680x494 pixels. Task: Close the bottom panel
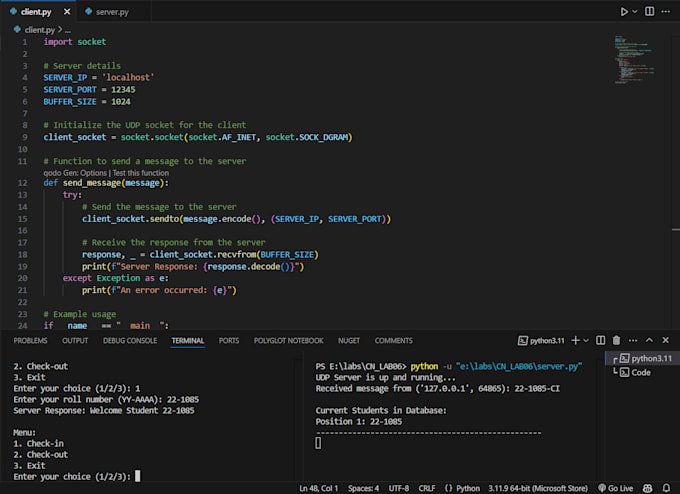coord(665,340)
